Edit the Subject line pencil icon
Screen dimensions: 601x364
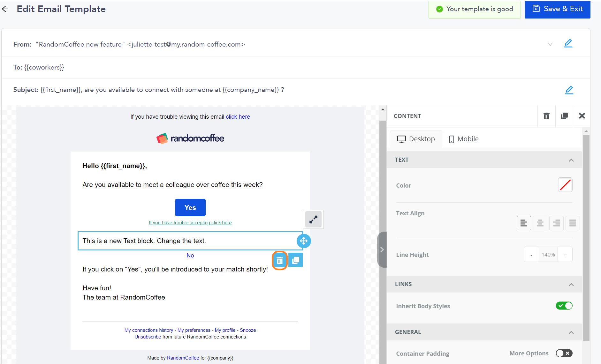pyautogui.click(x=569, y=90)
